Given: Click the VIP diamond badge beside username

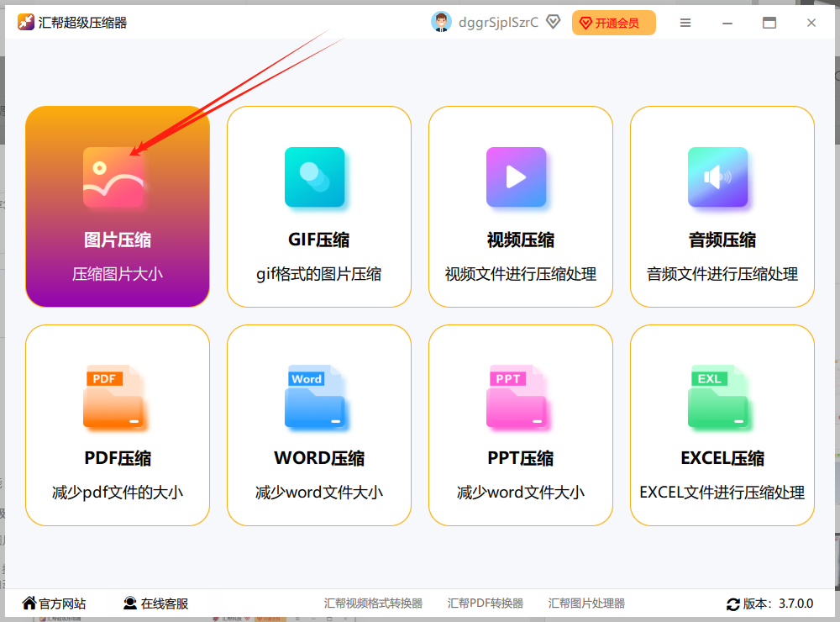Looking at the screenshot, I should (x=553, y=22).
